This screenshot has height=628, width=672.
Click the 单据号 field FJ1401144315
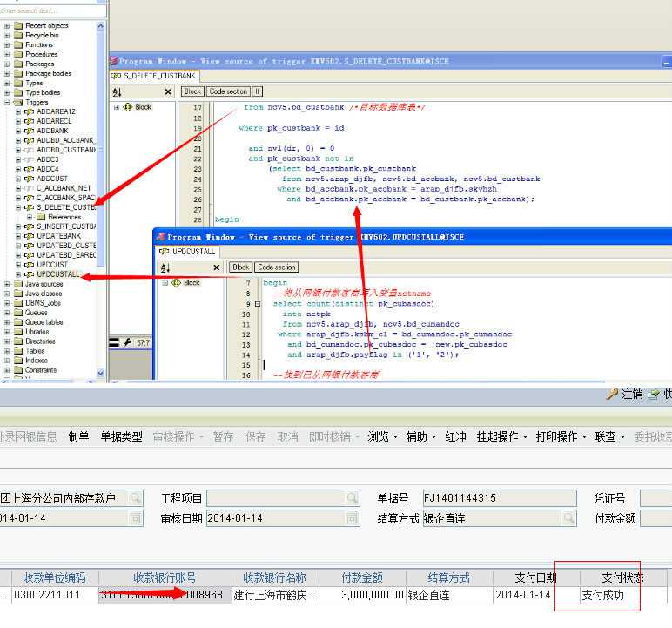tap(500, 498)
